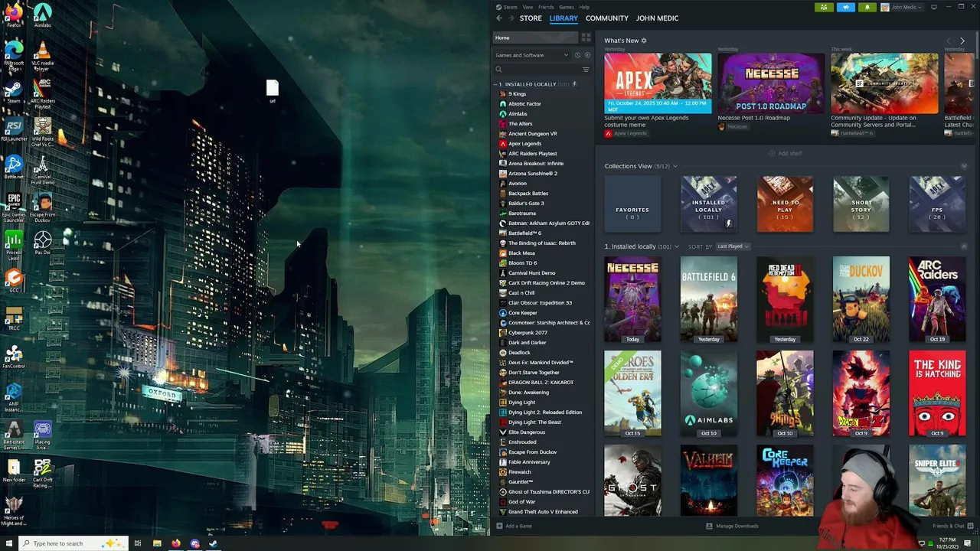Open Manage Downloads
The width and height of the screenshot is (980, 551).
tap(732, 526)
